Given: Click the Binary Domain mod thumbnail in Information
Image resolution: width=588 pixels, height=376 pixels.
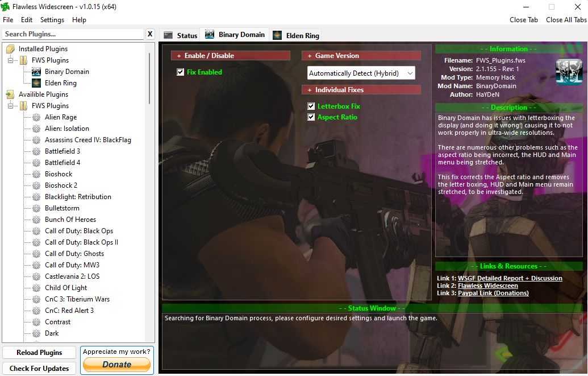Looking at the screenshot, I should (x=569, y=72).
